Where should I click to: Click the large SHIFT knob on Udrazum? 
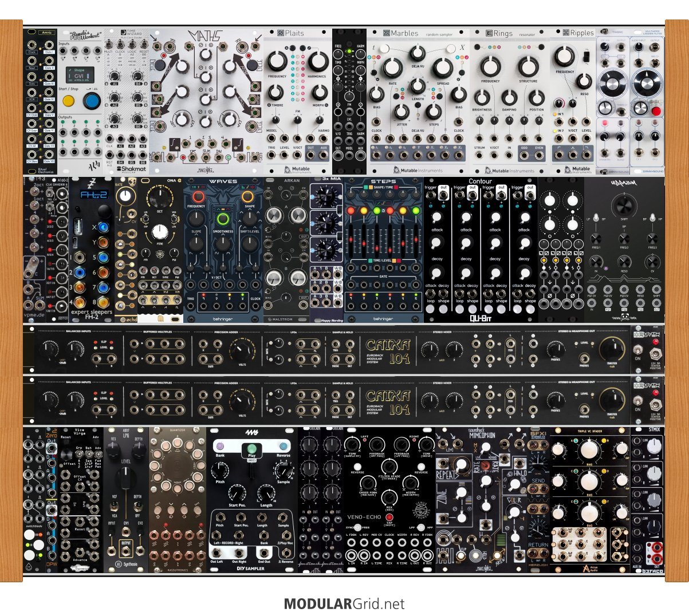click(x=624, y=207)
